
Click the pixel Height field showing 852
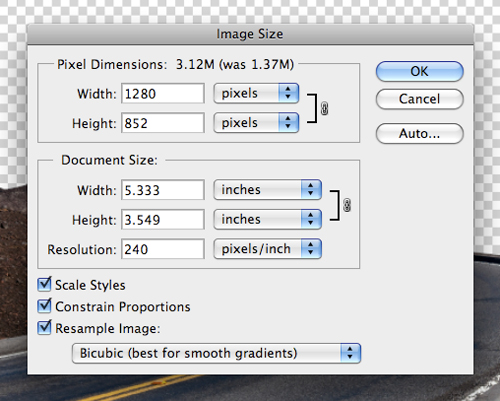tap(163, 123)
